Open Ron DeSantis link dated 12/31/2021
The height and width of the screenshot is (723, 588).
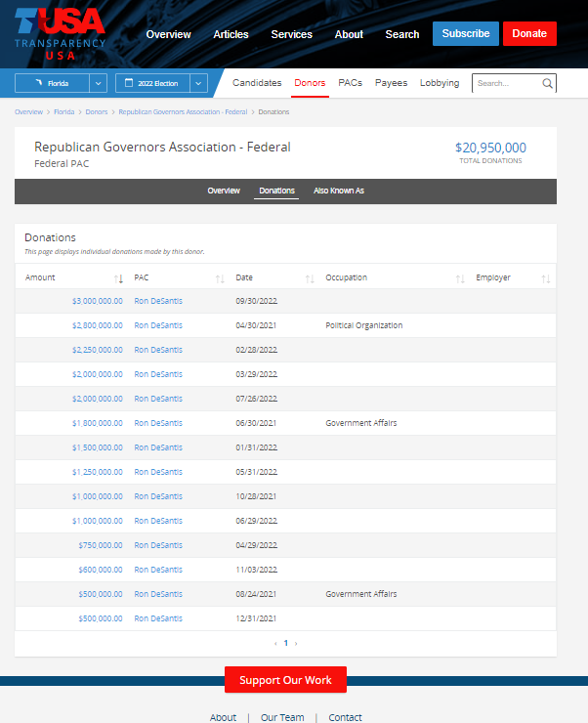(x=158, y=618)
